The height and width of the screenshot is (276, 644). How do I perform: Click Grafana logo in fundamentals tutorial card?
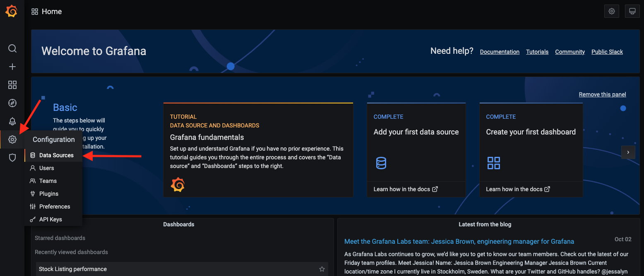click(x=178, y=184)
